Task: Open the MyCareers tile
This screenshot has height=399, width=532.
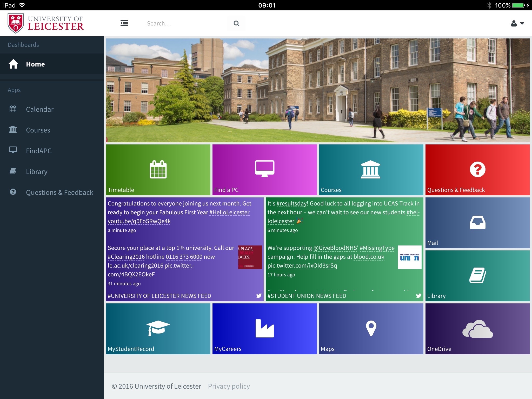Action: tap(264, 329)
